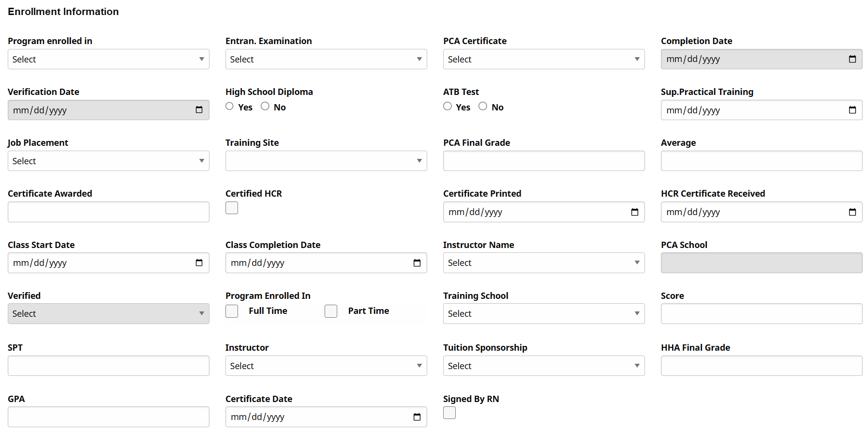Click the GPA input field
Viewport: 868px width, 434px height.
click(x=108, y=417)
